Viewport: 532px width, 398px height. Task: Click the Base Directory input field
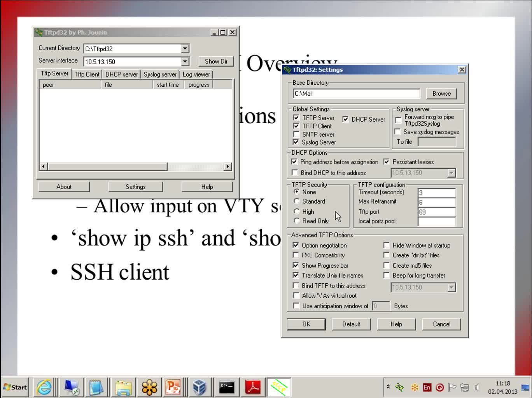357,94
